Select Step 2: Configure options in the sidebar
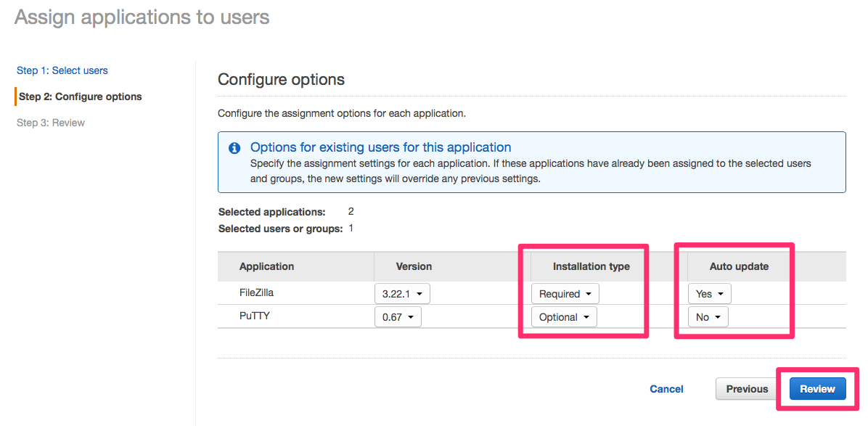 point(81,97)
